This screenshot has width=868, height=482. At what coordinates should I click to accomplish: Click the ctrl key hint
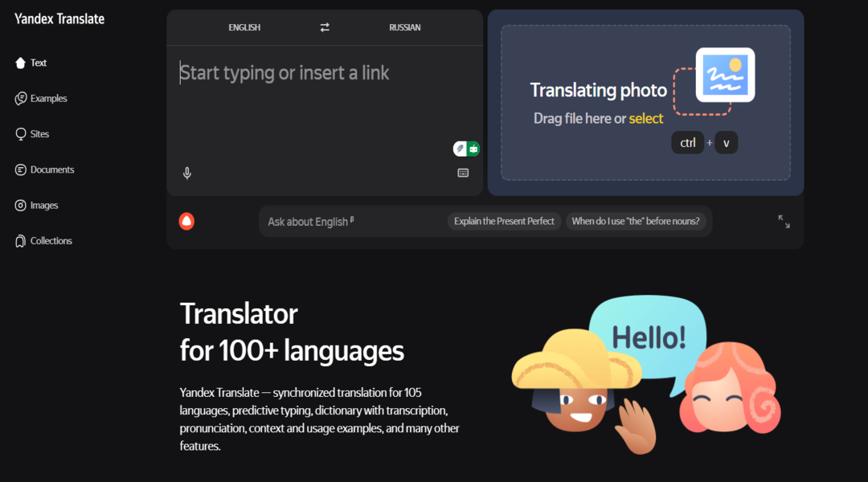tap(687, 143)
